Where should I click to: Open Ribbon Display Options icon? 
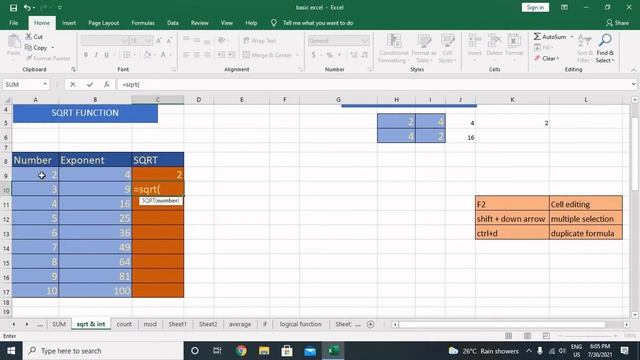[564, 7]
